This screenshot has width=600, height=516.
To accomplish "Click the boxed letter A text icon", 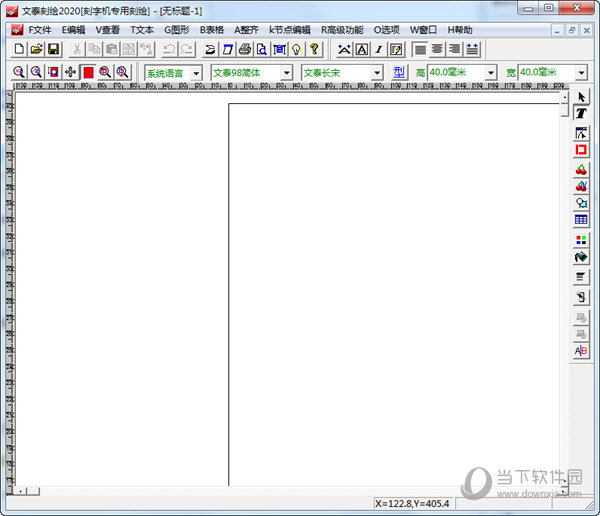I will click(362, 49).
